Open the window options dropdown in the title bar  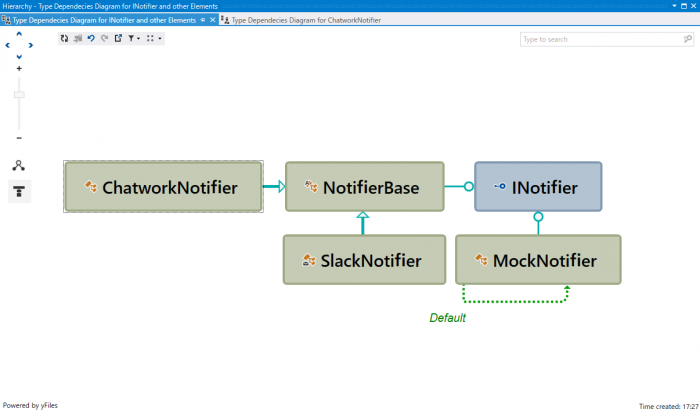[x=674, y=6]
